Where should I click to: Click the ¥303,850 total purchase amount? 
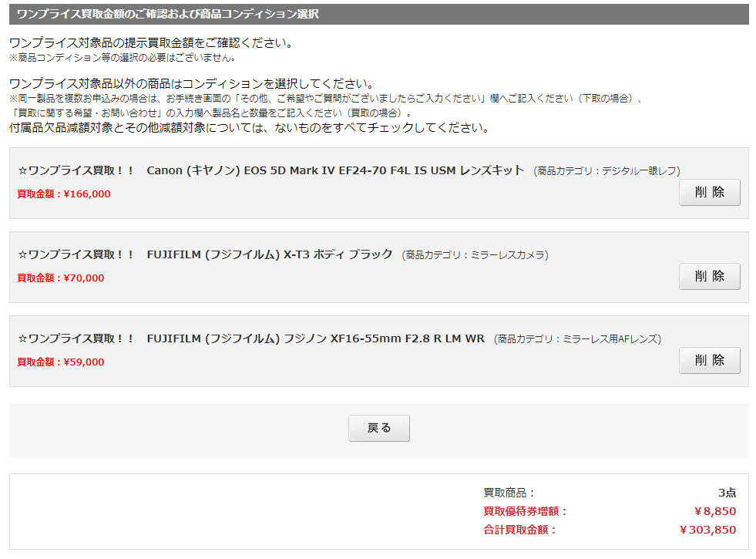coord(707,530)
